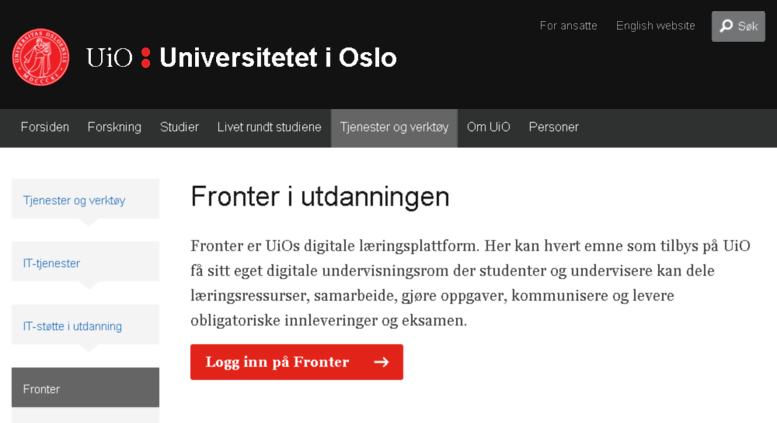Go to the Personer page
The height and width of the screenshot is (423, 777).
(554, 127)
